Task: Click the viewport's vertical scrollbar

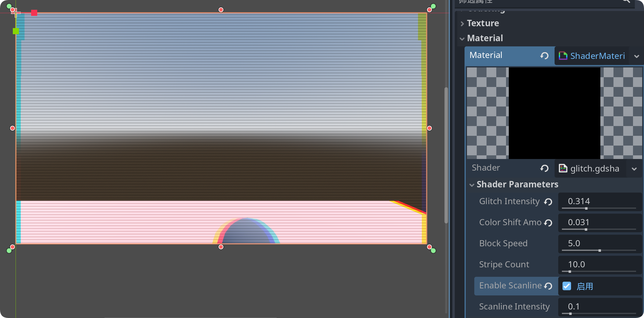Action: click(x=446, y=155)
